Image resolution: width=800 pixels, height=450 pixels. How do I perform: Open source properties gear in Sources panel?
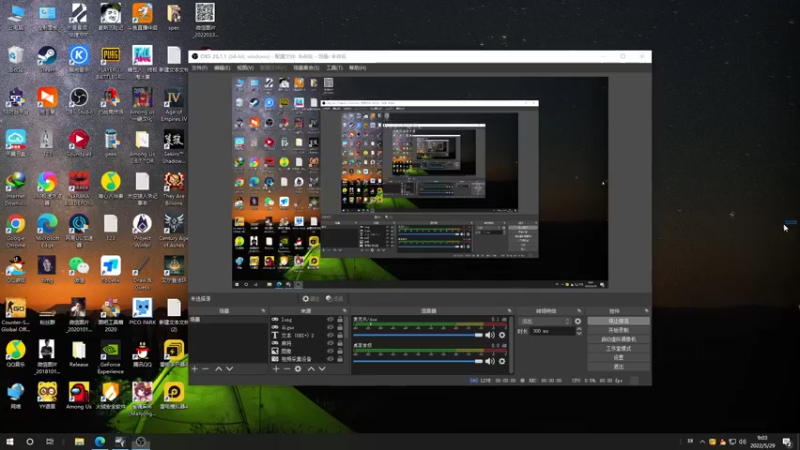pos(298,368)
